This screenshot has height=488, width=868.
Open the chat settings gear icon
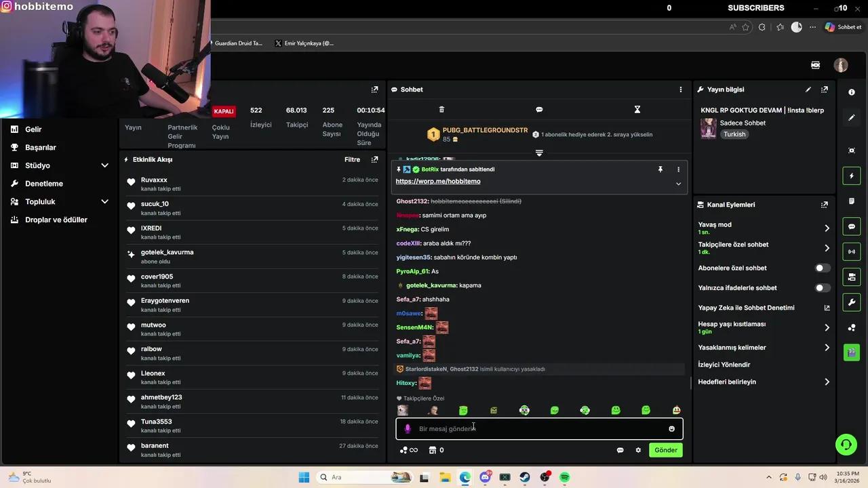click(x=637, y=450)
